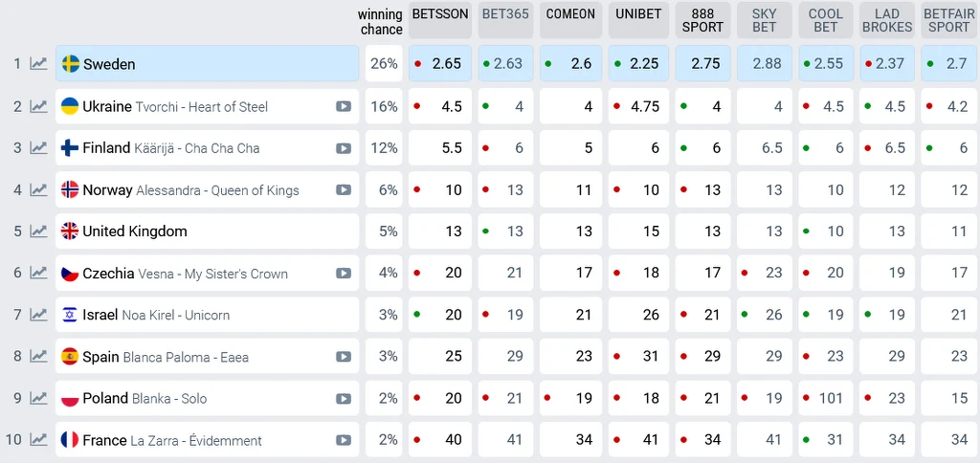Click Poland's 101 odds at Cool Bet

coord(829,398)
